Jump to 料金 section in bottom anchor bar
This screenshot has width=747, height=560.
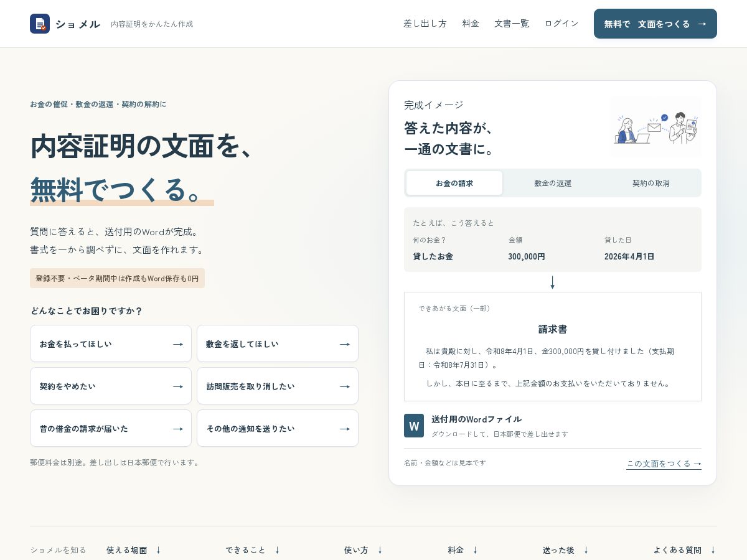pos(463,550)
